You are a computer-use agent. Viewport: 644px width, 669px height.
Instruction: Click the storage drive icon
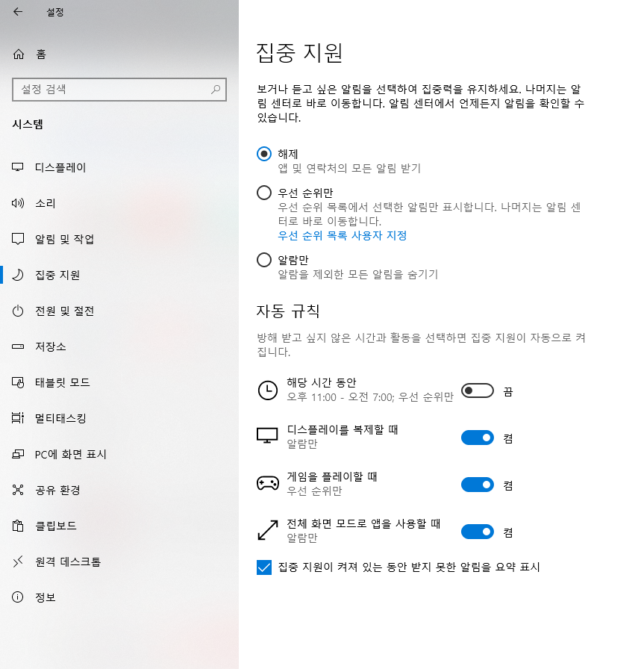pyautogui.click(x=18, y=346)
